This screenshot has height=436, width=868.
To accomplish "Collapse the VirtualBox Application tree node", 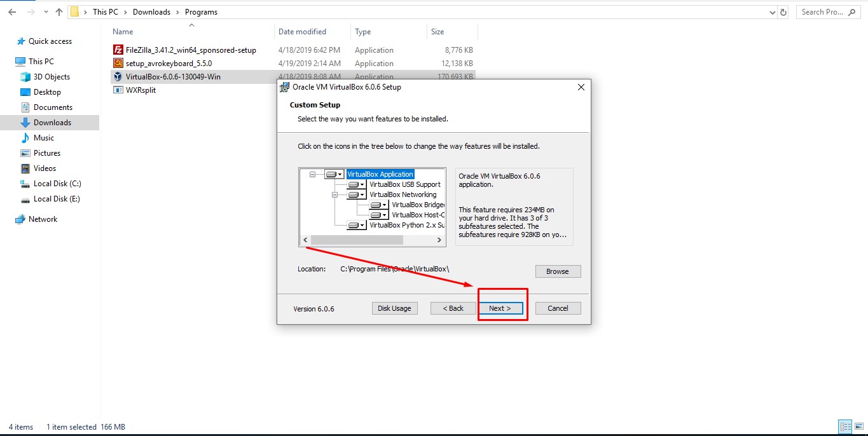I will [x=312, y=174].
